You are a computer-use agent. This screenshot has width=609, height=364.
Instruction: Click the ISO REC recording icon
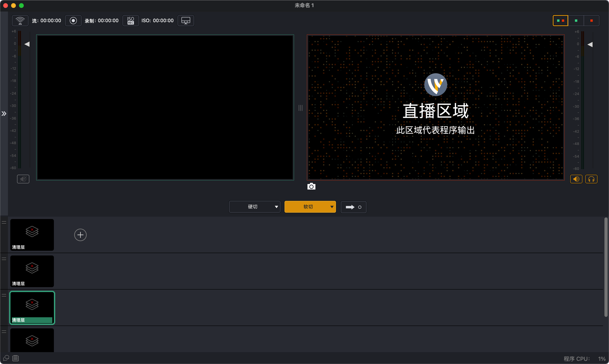point(131,21)
